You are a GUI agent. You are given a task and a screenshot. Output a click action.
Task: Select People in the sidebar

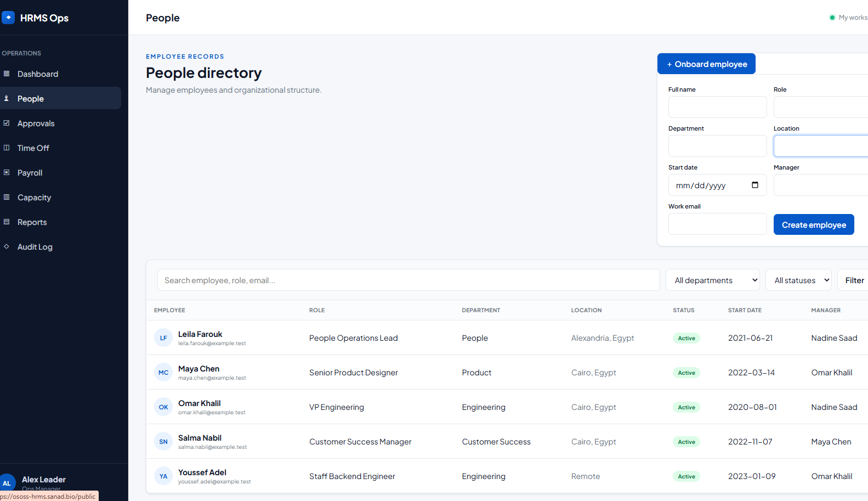[60, 98]
